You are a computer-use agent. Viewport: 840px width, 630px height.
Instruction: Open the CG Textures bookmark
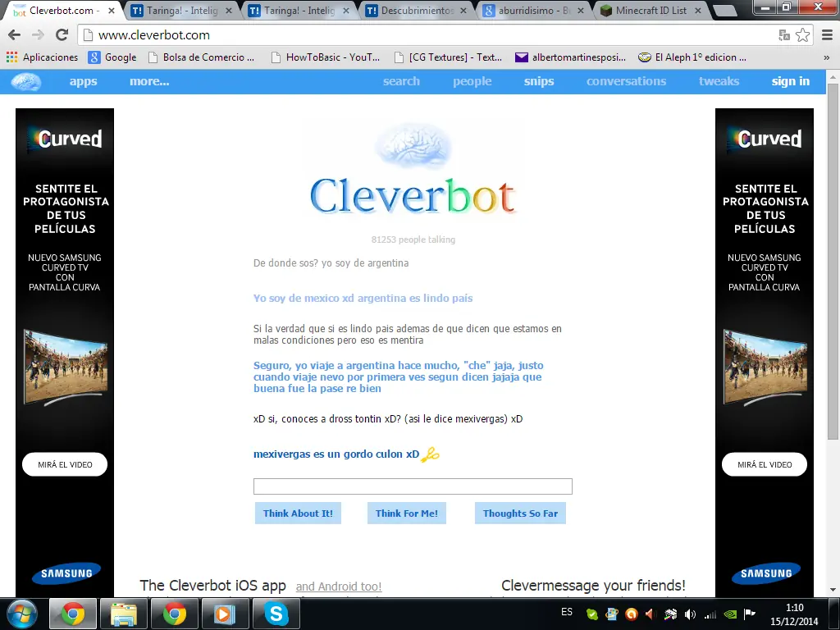tap(449, 57)
